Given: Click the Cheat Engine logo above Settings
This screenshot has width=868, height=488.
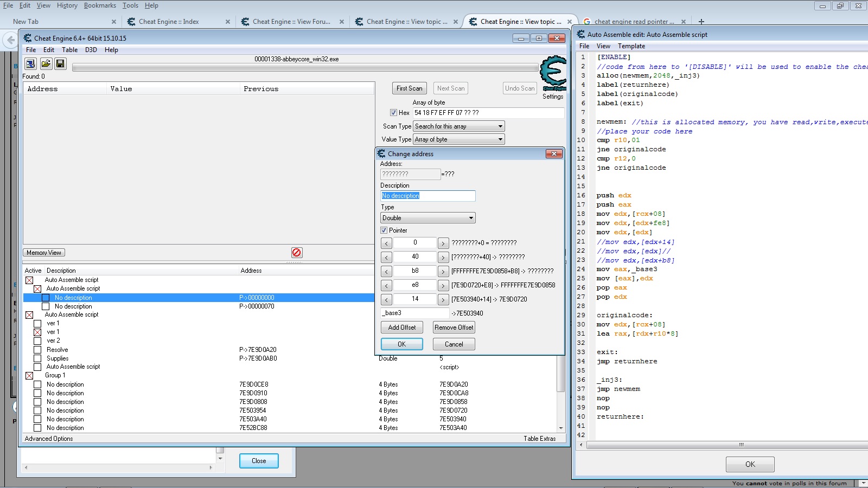Looking at the screenshot, I should point(553,74).
